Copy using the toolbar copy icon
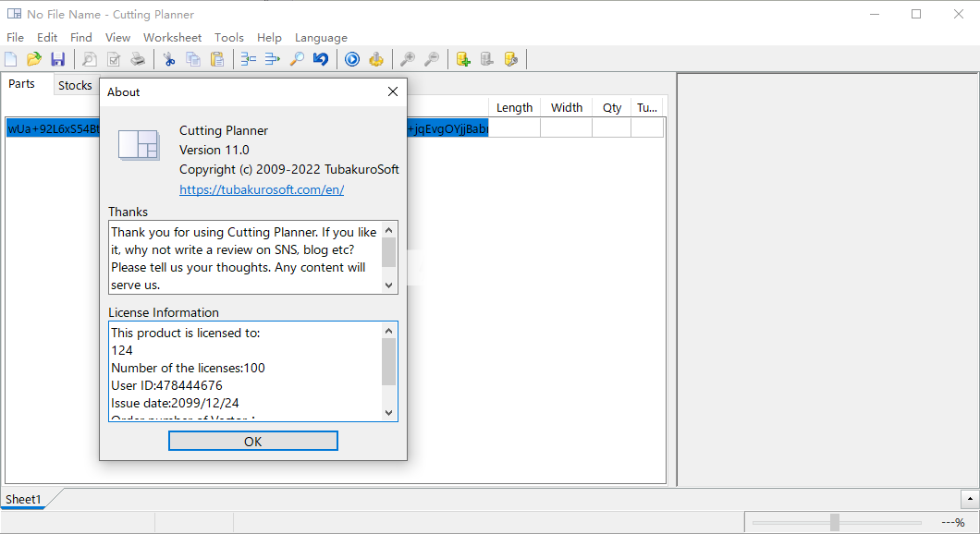The image size is (980, 534). tap(193, 59)
